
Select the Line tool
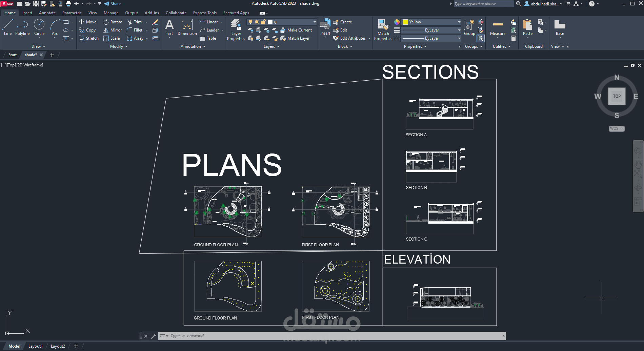(x=8, y=27)
